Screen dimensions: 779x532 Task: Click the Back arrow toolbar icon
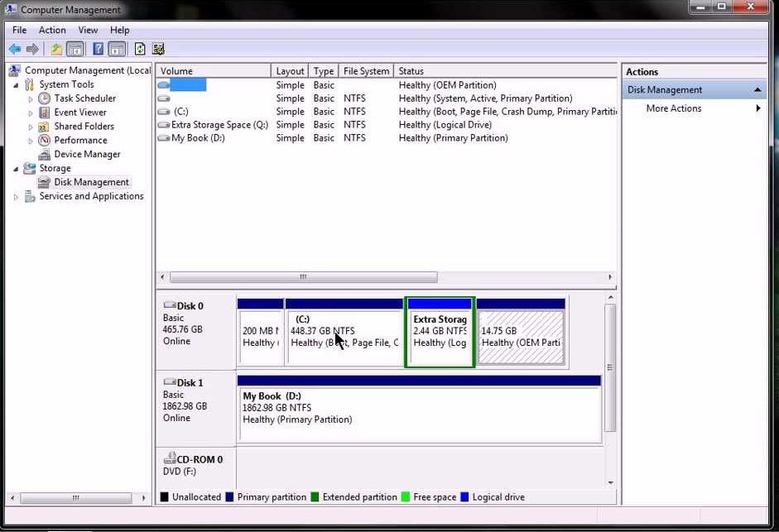pos(14,50)
